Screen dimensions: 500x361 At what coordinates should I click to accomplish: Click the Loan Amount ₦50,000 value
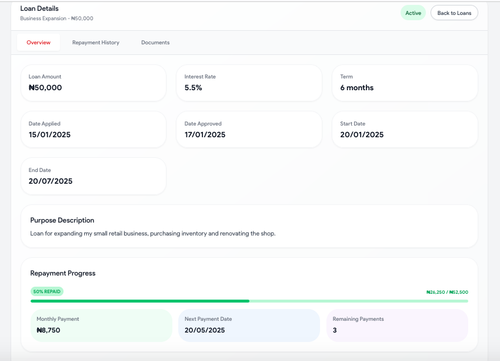coord(45,88)
